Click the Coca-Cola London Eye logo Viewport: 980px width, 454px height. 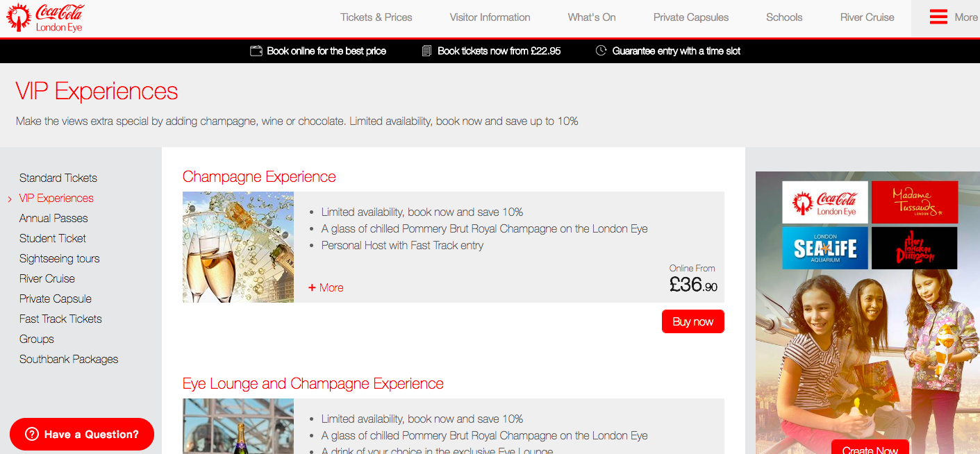pyautogui.click(x=44, y=18)
